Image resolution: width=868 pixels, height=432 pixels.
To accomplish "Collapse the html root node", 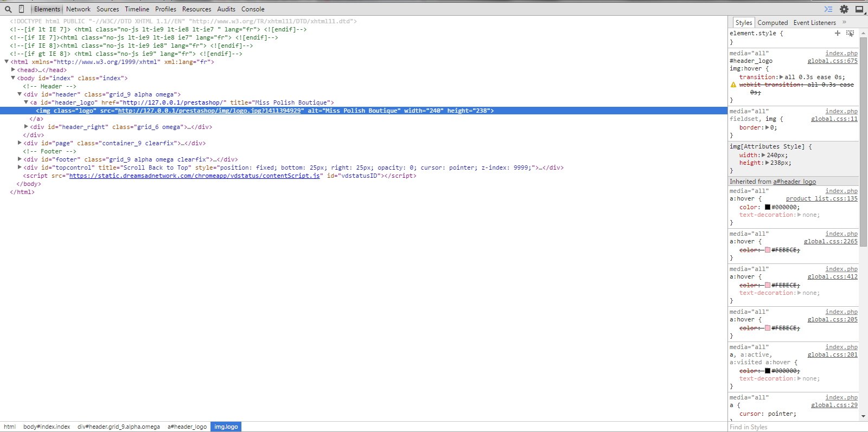I will [7, 62].
